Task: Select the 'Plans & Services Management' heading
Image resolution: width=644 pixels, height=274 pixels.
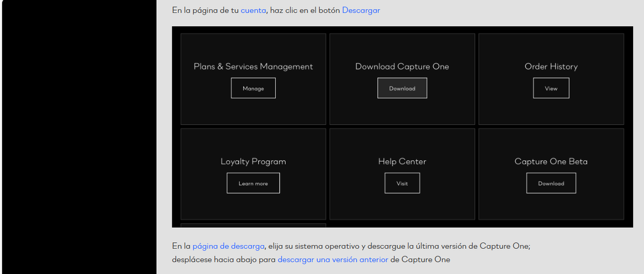Action: point(253,66)
